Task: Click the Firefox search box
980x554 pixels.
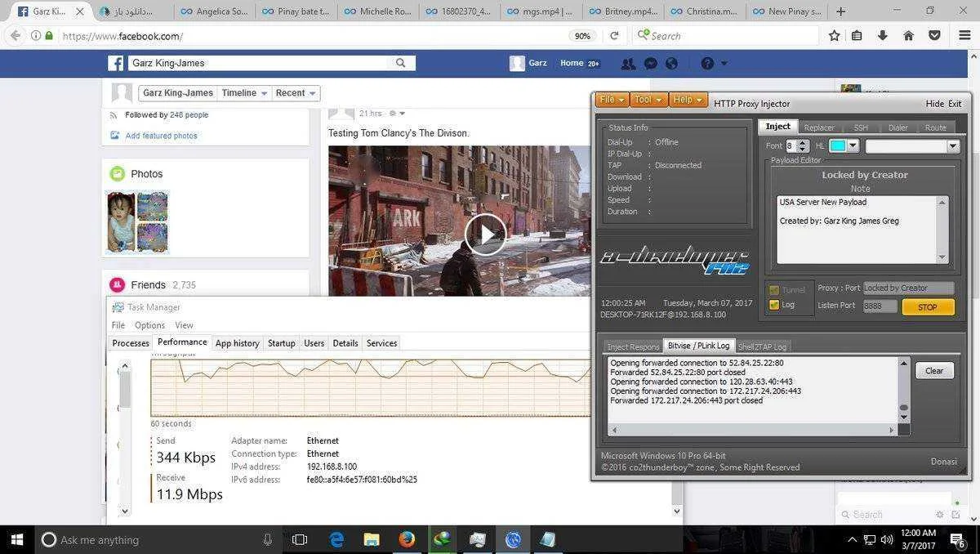Action: click(x=725, y=36)
